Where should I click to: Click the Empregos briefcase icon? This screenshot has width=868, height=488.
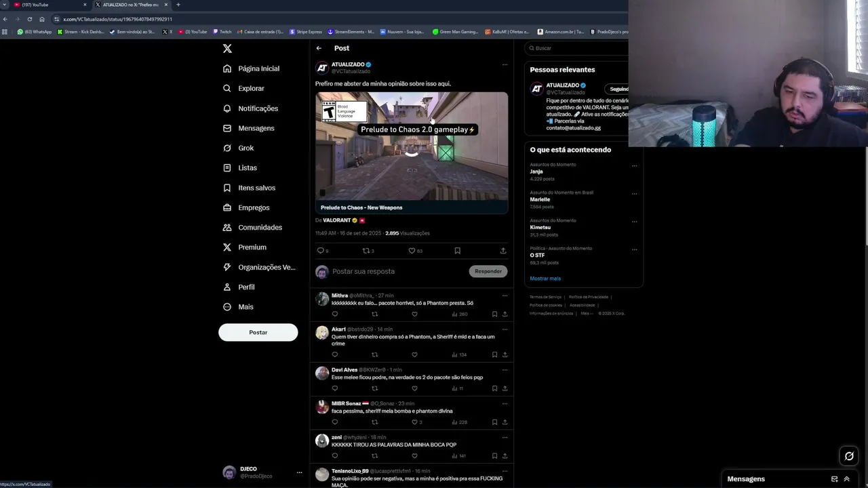coord(227,207)
